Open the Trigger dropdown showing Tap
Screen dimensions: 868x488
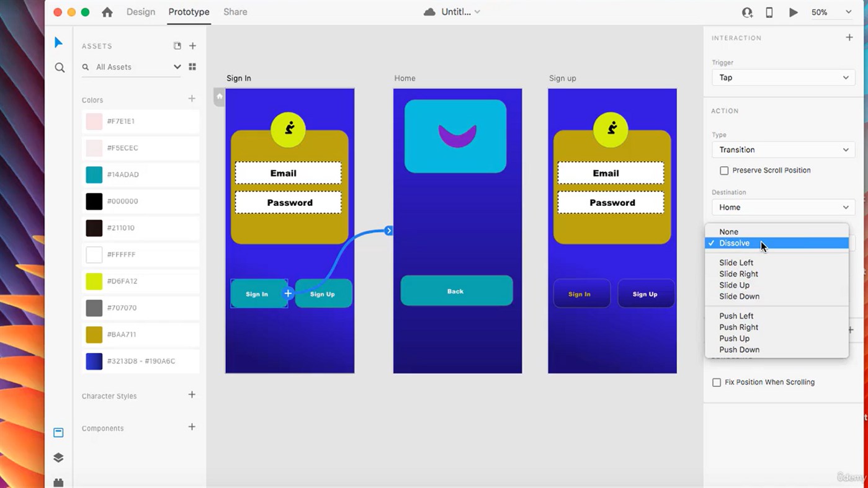click(783, 78)
